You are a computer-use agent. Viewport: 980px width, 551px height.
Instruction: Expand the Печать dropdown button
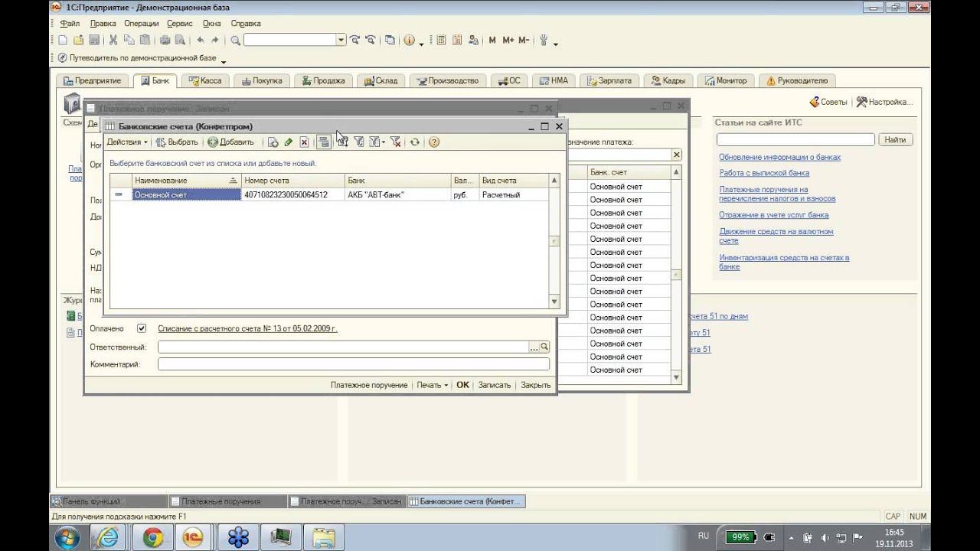click(x=433, y=385)
